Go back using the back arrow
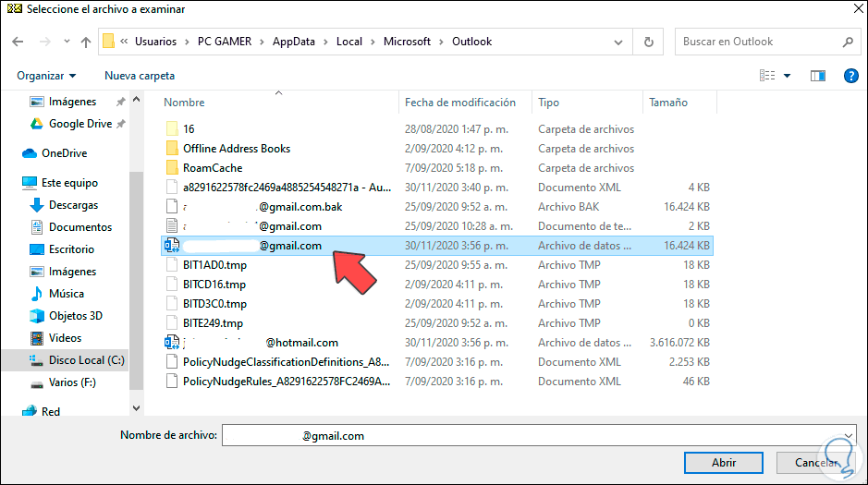Viewport: 868px width, 485px height. coord(18,42)
